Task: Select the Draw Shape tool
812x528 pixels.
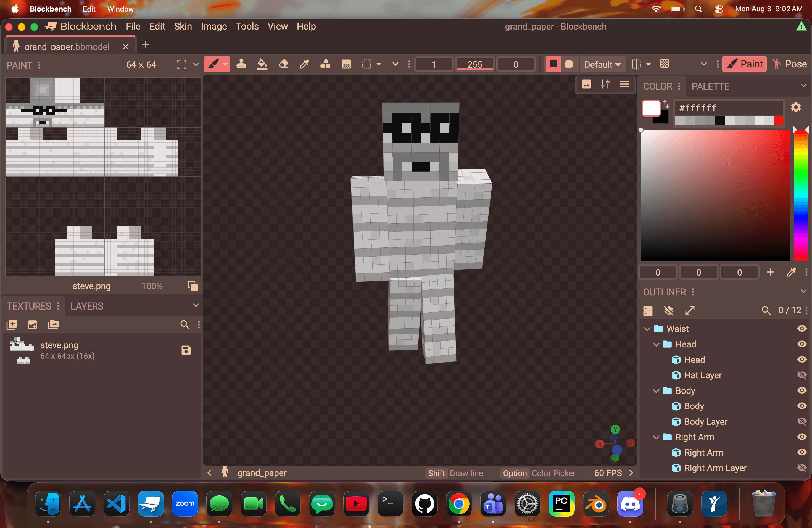Action: pyautogui.click(x=325, y=64)
